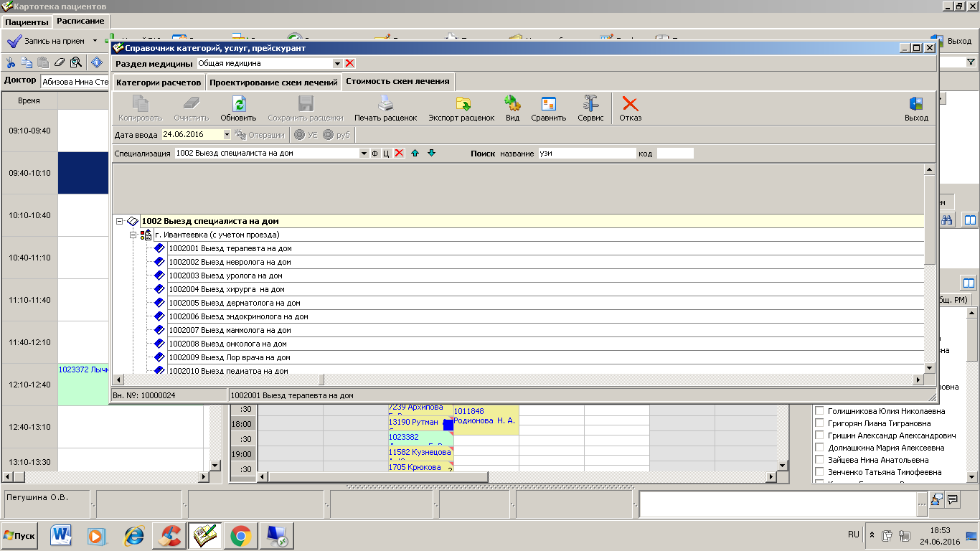Viewport: 980px width, 551px height.
Task: Open Internet Explorer from the taskbar
Action: 133,535
